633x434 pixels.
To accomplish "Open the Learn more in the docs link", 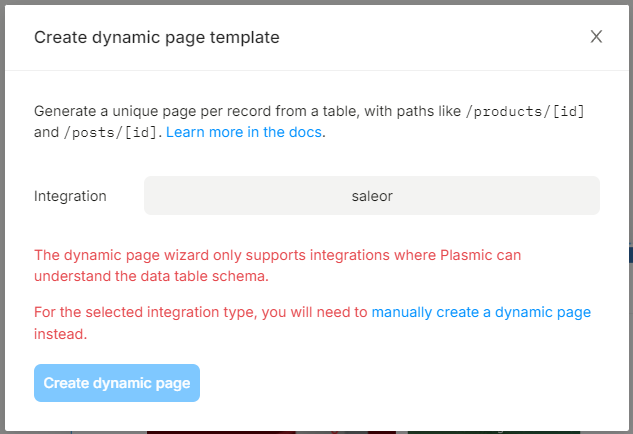I will point(244,131).
